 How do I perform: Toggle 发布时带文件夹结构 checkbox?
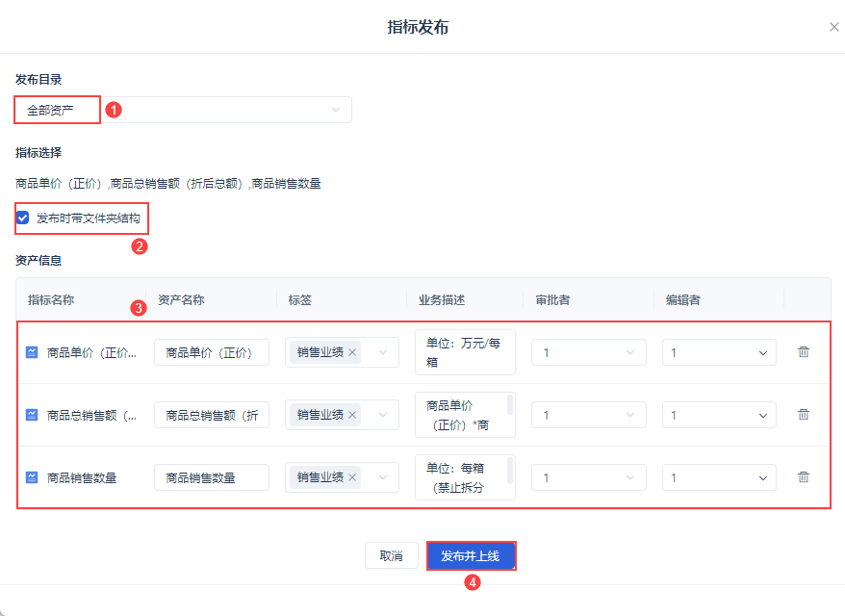pos(23,218)
